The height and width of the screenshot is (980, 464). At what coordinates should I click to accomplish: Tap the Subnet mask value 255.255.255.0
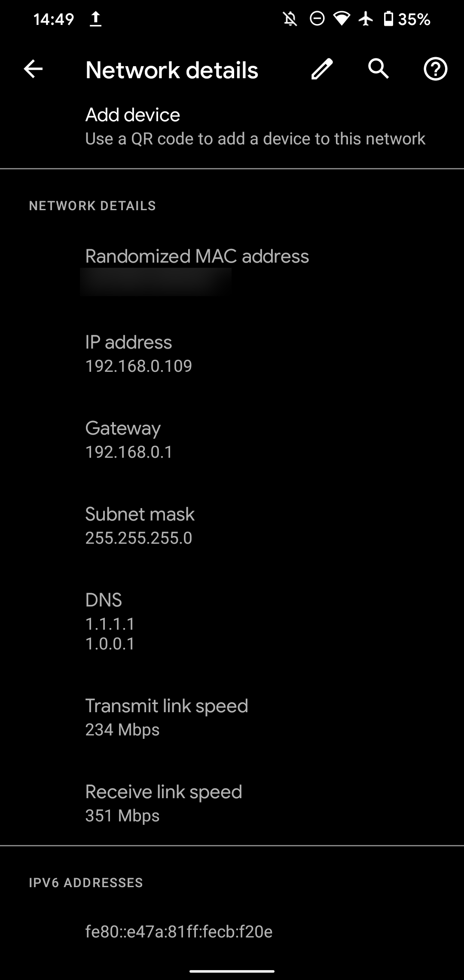pyautogui.click(x=232, y=525)
